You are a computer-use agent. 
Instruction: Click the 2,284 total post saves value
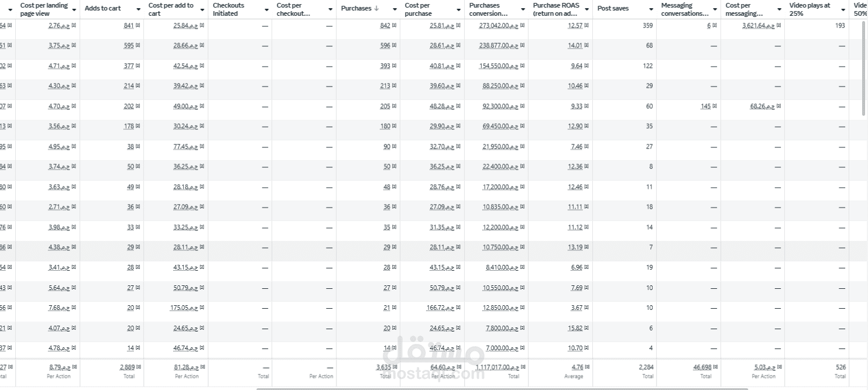tap(646, 367)
